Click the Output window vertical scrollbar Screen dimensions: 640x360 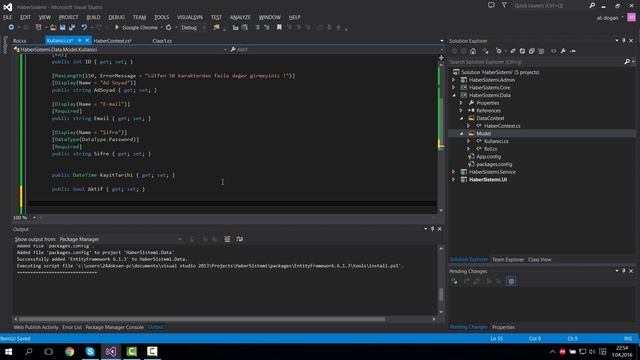pos(441,280)
